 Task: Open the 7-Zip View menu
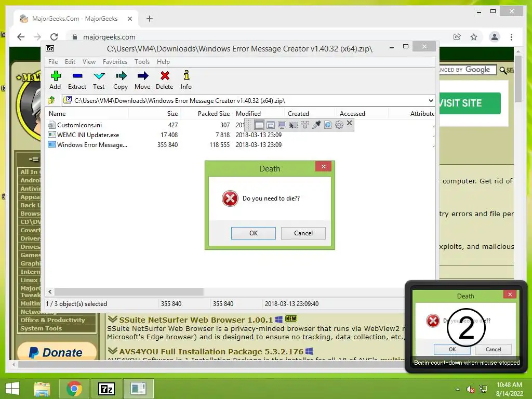[89, 62]
